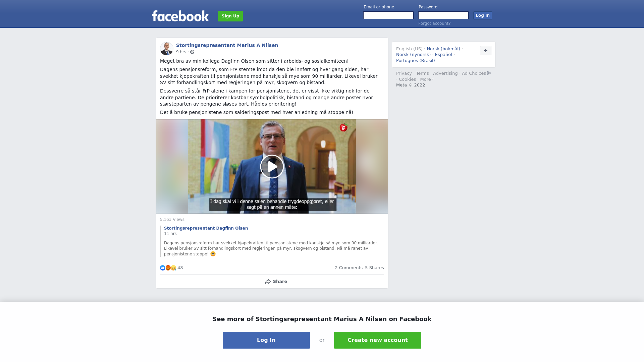Focus the Password input field
Viewport: 644px width, 362px height.
tap(443, 15)
